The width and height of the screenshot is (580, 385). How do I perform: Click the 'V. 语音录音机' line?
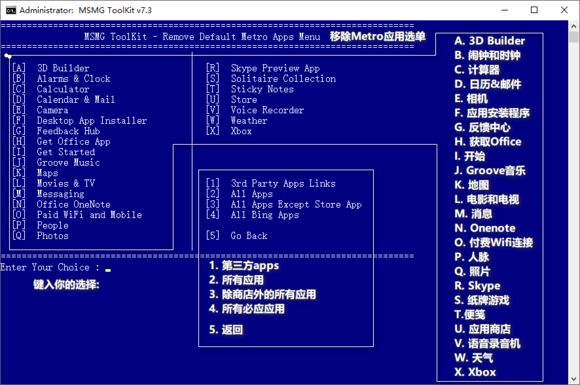[488, 343]
